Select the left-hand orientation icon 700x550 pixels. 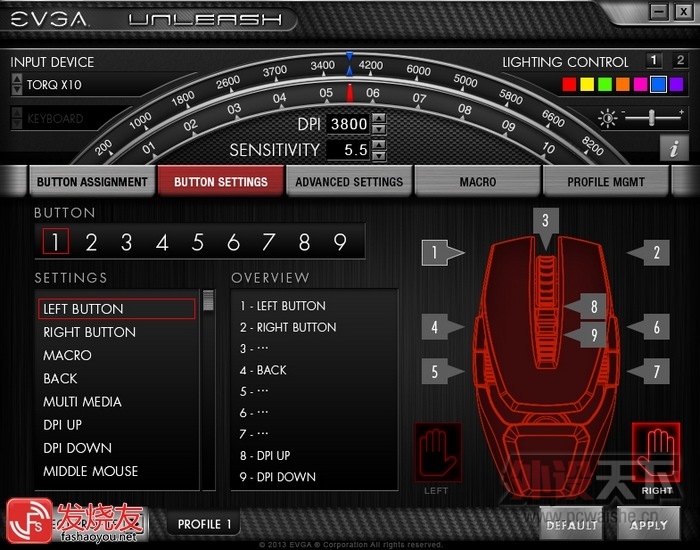pyautogui.click(x=438, y=452)
